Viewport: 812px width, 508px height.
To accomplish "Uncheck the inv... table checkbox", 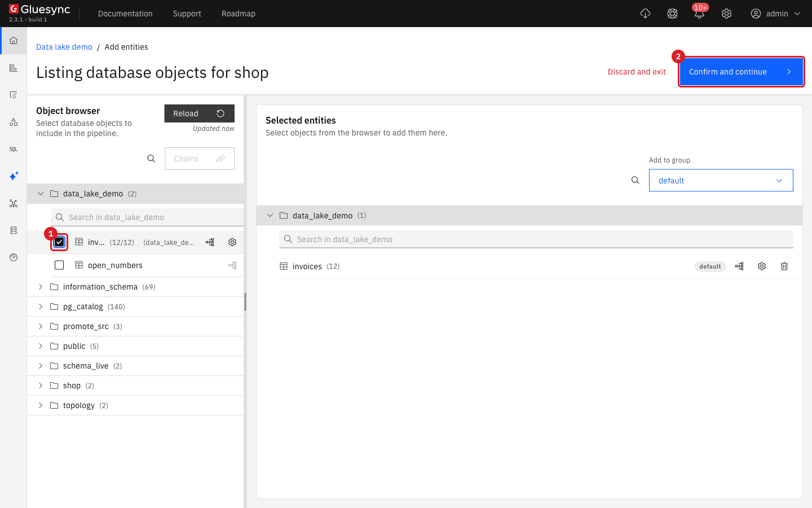I will 59,242.
